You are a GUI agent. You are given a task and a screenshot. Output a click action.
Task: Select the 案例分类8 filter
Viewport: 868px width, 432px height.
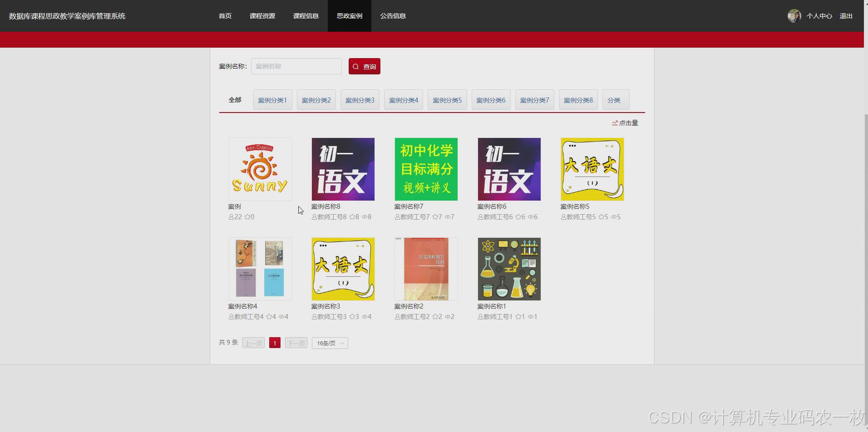577,99
